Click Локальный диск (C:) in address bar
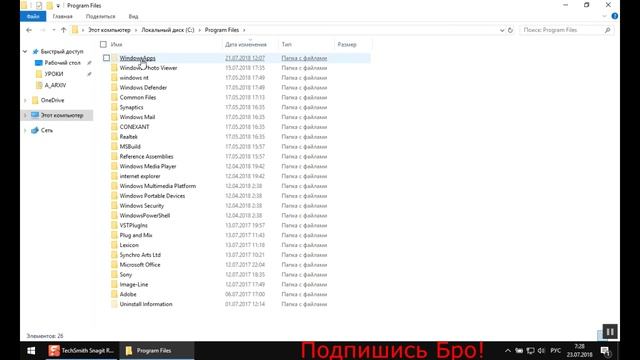The image size is (640, 360). click(168, 30)
